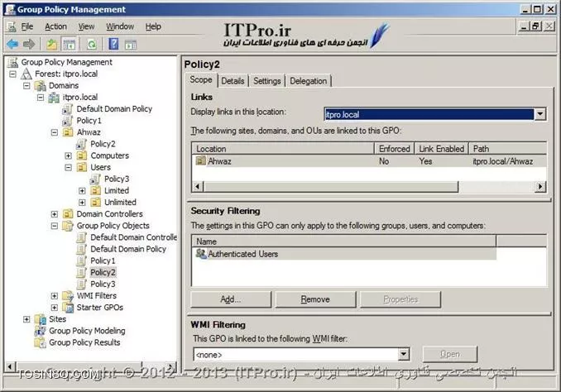Screen dimensions: 561x392
Task: Click the Forward arrow toolbar icon
Action: point(29,45)
